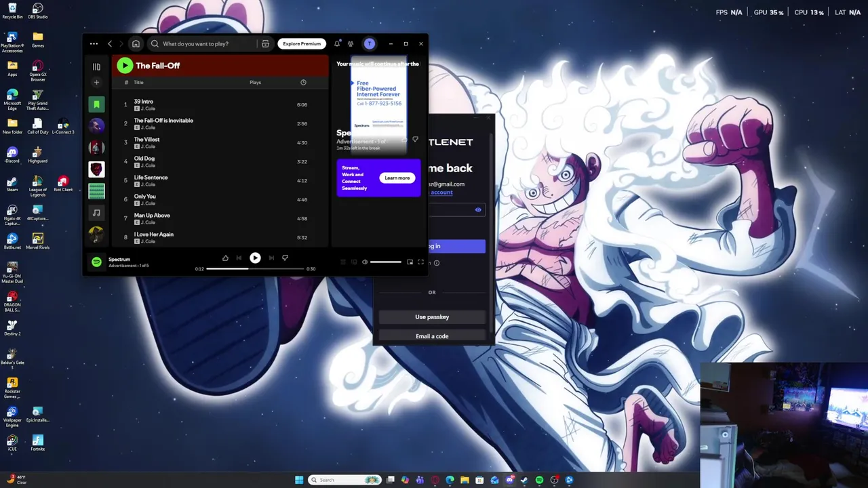Open Spotify miniplayer icon
This screenshot has height=488, width=868.
410,262
